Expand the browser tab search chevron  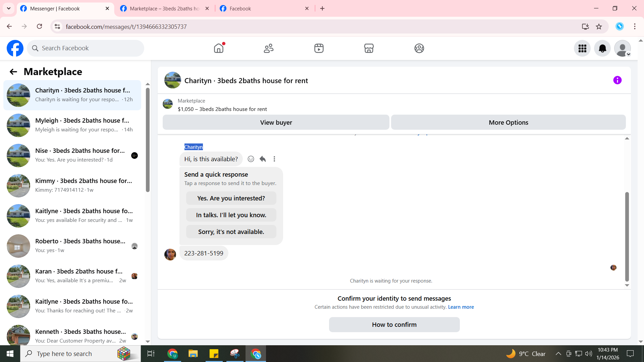pos(9,8)
